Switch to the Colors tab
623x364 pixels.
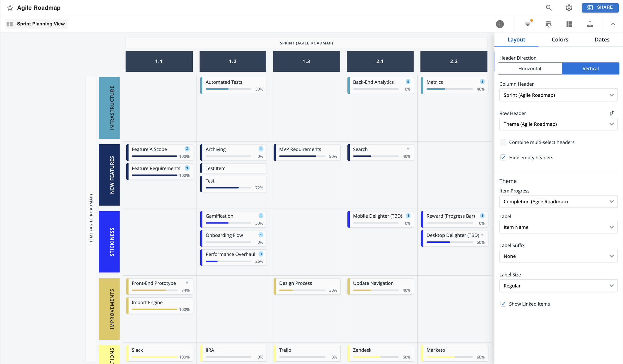pyautogui.click(x=560, y=40)
